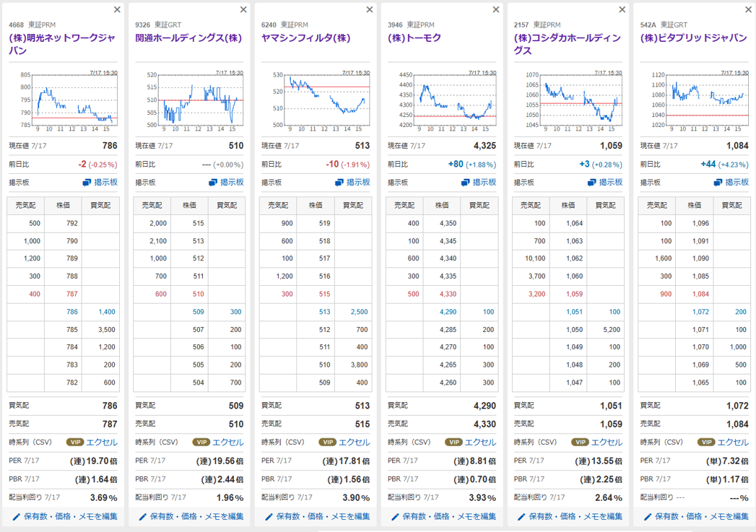Open stock title (株)コシダカホールディングス

tap(568, 44)
